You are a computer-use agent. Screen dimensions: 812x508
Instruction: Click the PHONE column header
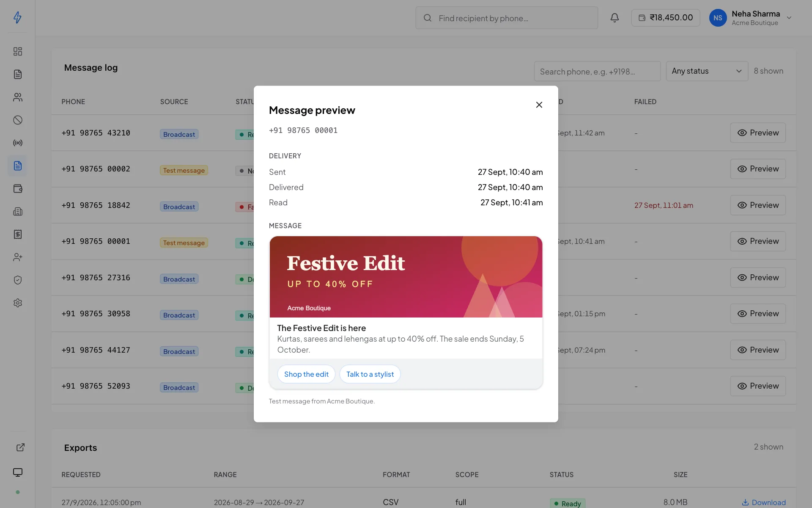[73, 102]
